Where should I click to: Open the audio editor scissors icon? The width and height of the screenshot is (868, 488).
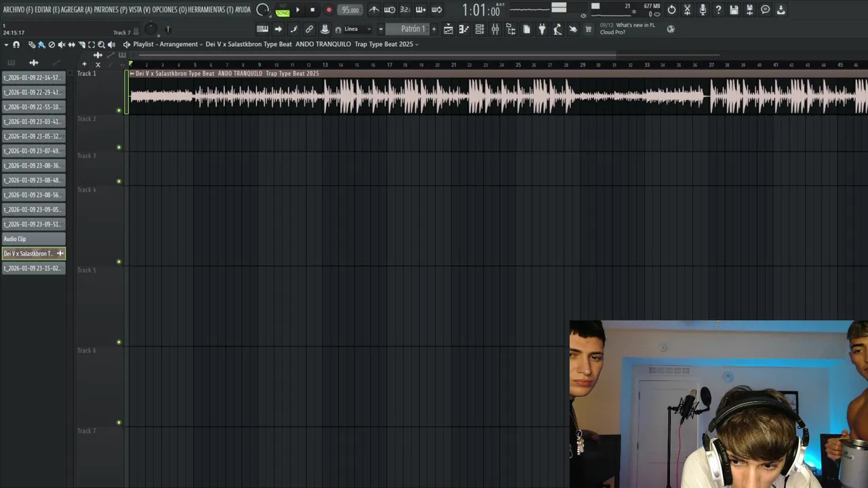click(x=687, y=9)
